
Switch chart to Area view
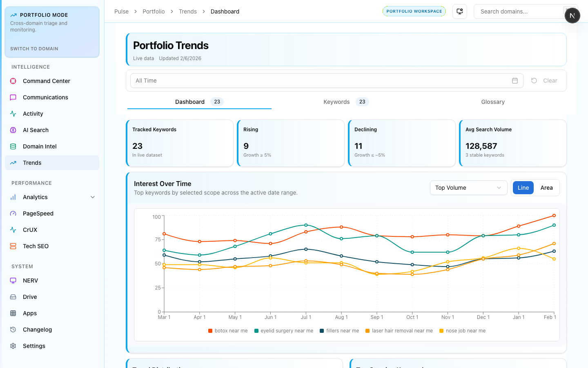(546, 188)
